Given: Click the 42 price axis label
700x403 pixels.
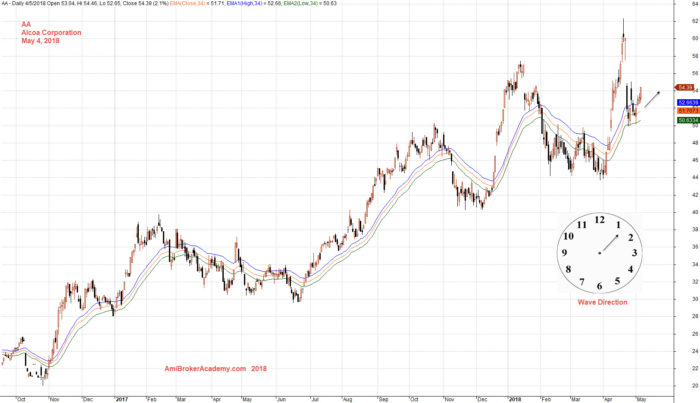Looking at the screenshot, I should [696, 195].
